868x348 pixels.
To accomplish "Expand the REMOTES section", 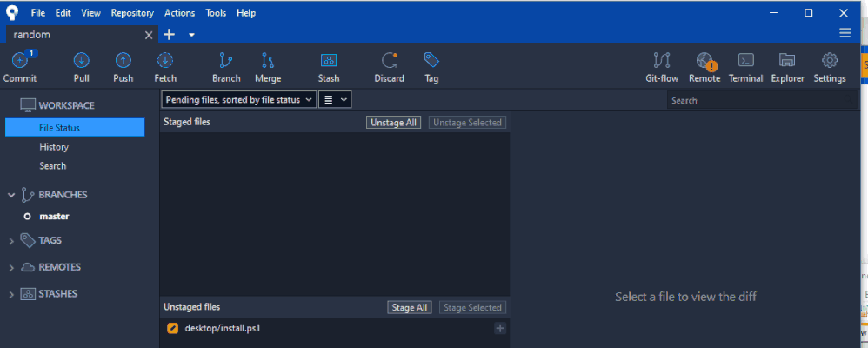I will point(11,268).
